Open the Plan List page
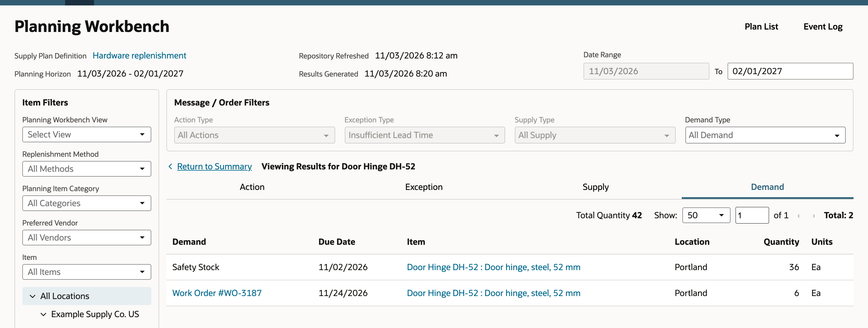868x328 pixels. pos(761,27)
